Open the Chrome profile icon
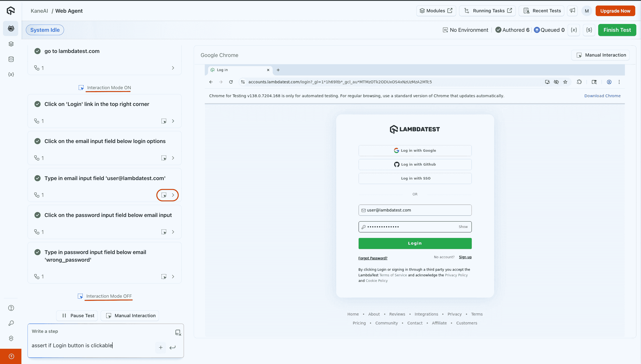This screenshot has width=641, height=364. pos(609,82)
